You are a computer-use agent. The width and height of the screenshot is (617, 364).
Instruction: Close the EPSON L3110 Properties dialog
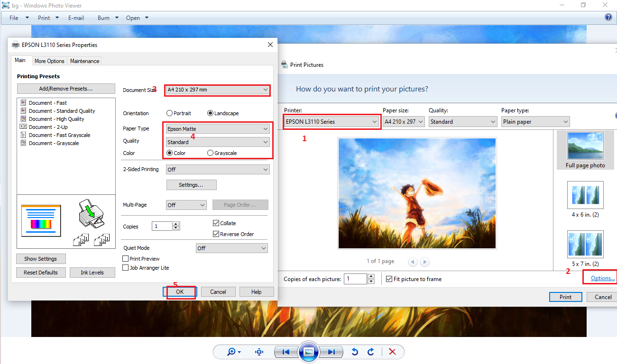coord(270,45)
